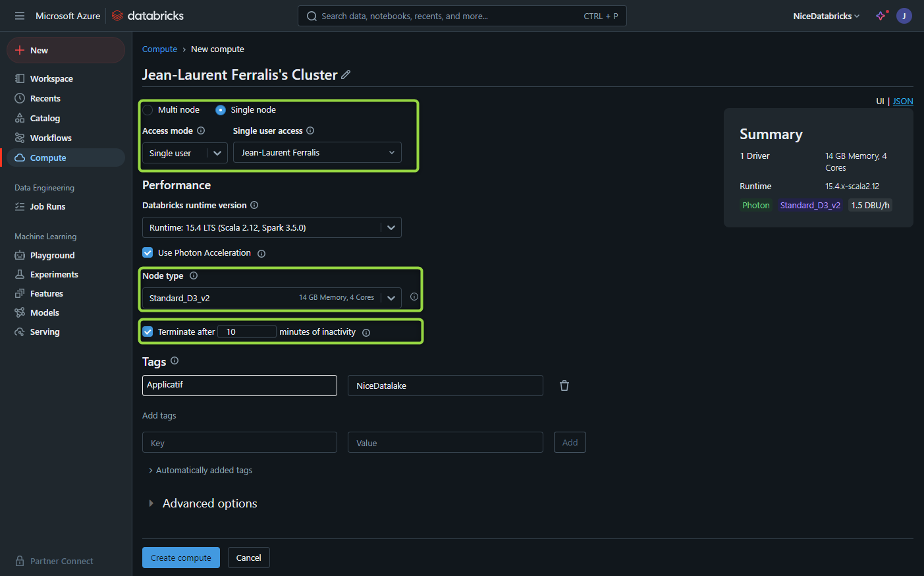Open the Databricks runtime version dropdown
The width and height of the screenshot is (924, 576).
[272, 227]
